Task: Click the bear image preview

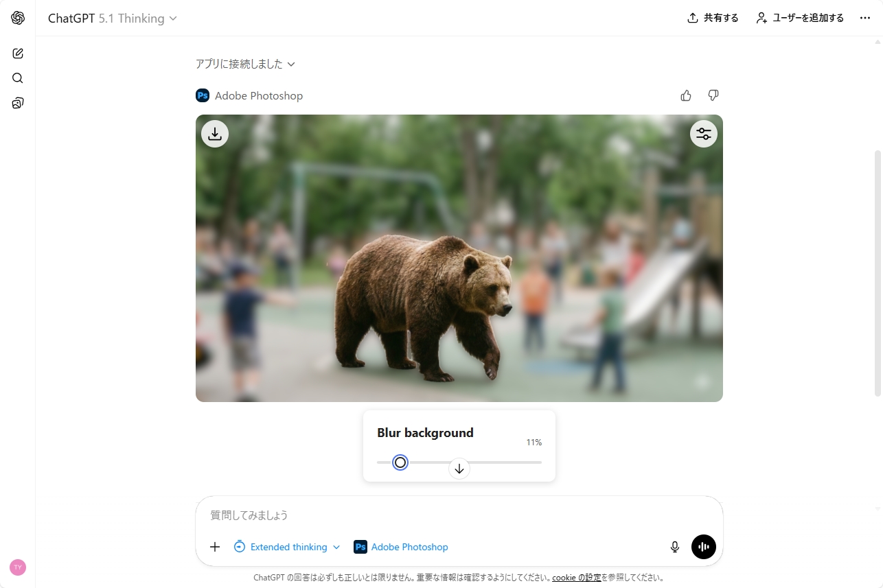Action: pos(459,258)
